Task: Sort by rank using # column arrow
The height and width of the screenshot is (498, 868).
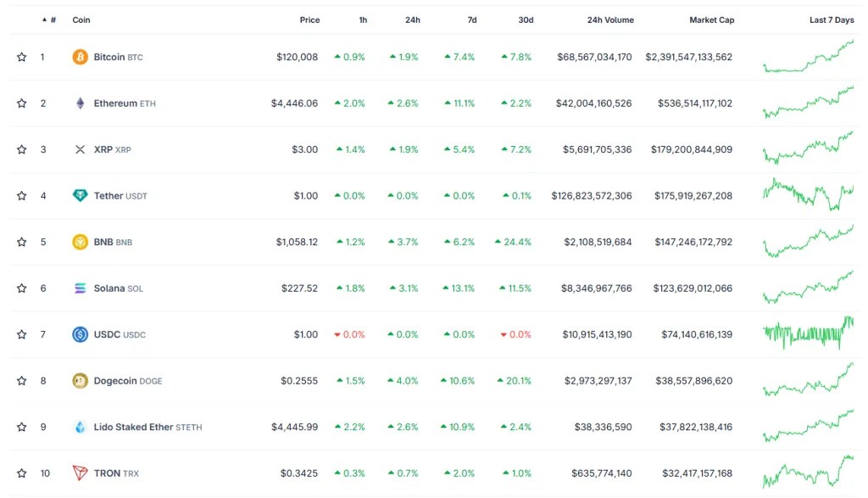Action: click(x=49, y=20)
